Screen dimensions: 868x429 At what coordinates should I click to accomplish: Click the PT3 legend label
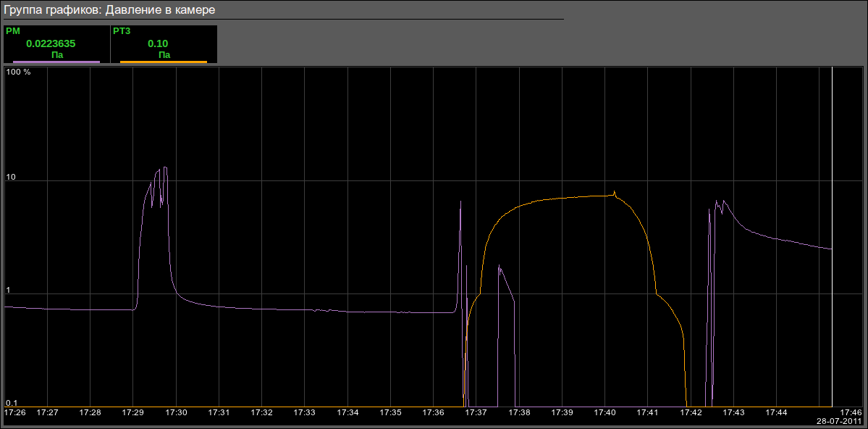coord(121,32)
